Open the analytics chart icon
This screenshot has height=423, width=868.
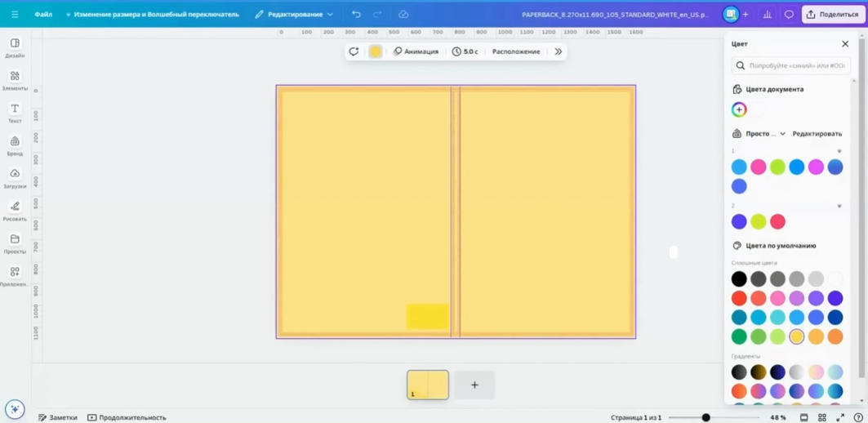pyautogui.click(x=768, y=15)
